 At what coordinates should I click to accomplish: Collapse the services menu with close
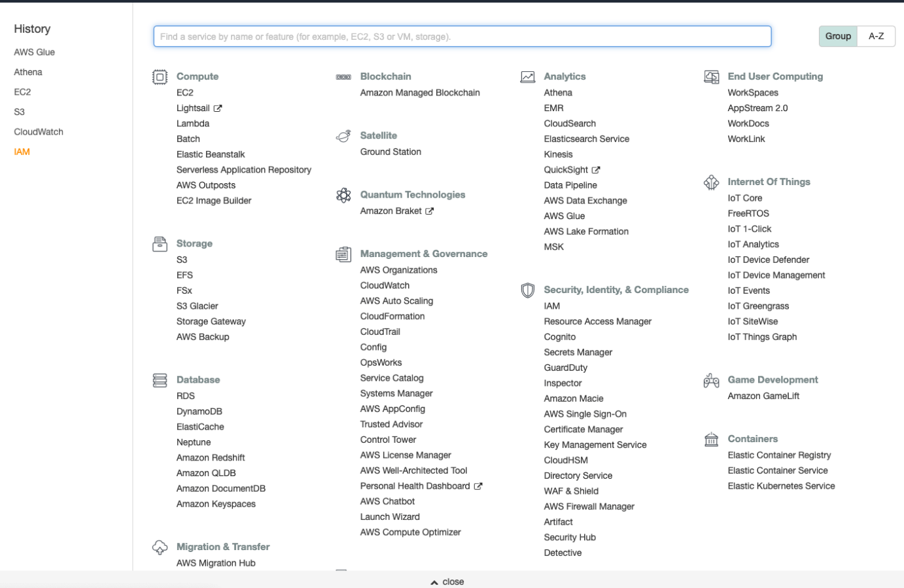point(447,581)
